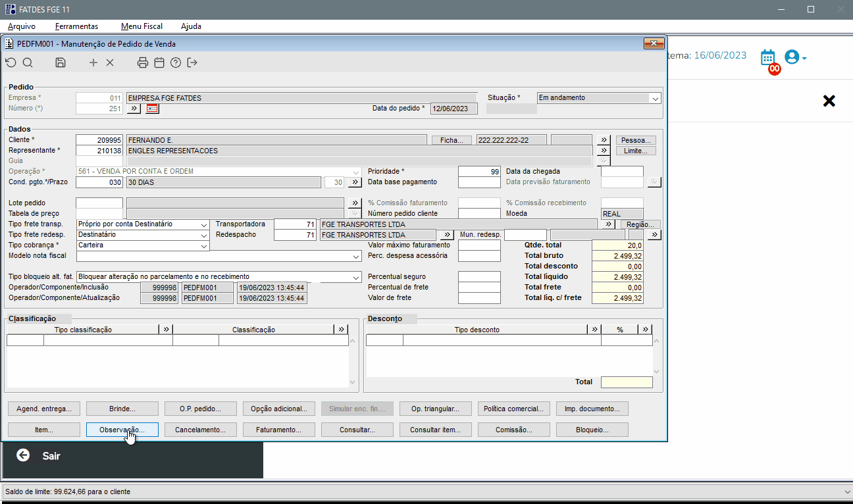Open the Menu Fiscal menu
This screenshot has width=853, height=504.
[x=142, y=26]
